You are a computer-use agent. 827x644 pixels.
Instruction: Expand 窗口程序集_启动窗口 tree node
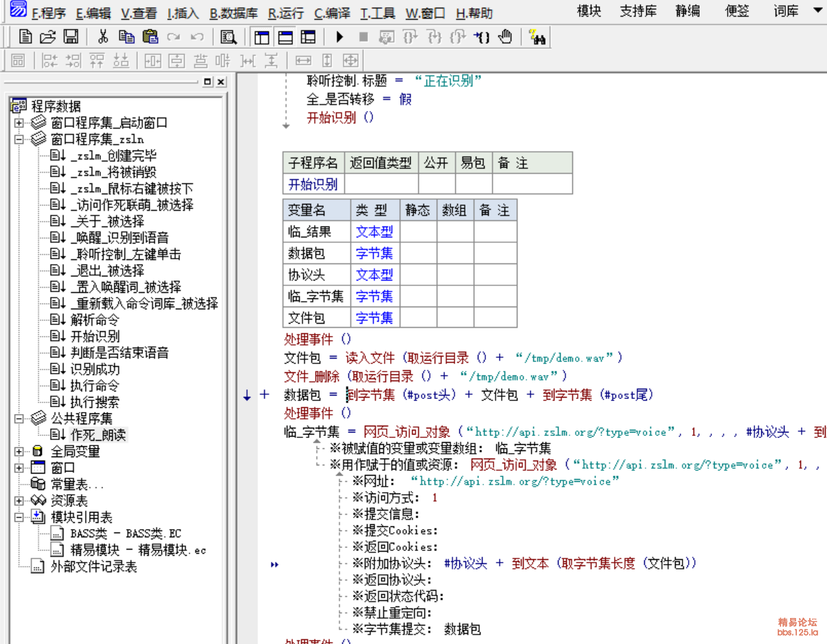(x=19, y=123)
